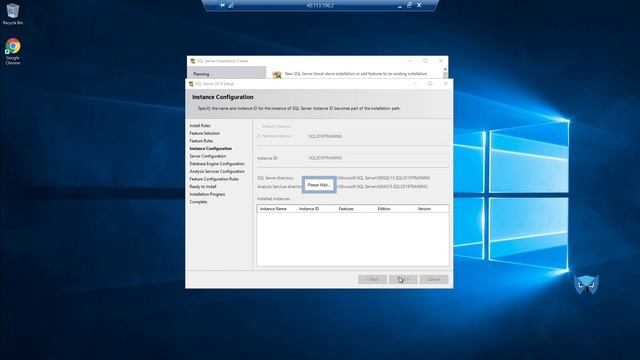Minimize the SQL Server 2019 Setup window
This screenshot has height=360, width=640.
(x=415, y=84)
